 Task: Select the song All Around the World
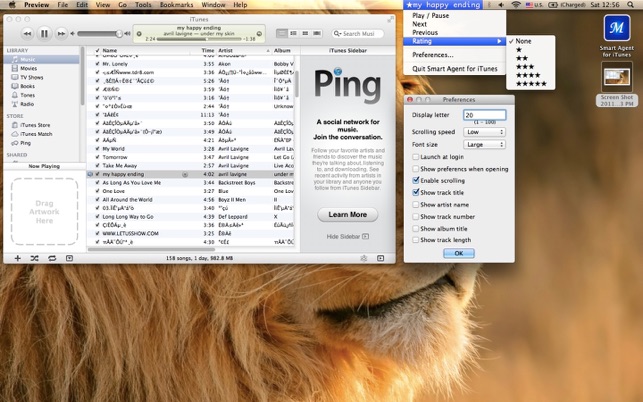point(191,200)
